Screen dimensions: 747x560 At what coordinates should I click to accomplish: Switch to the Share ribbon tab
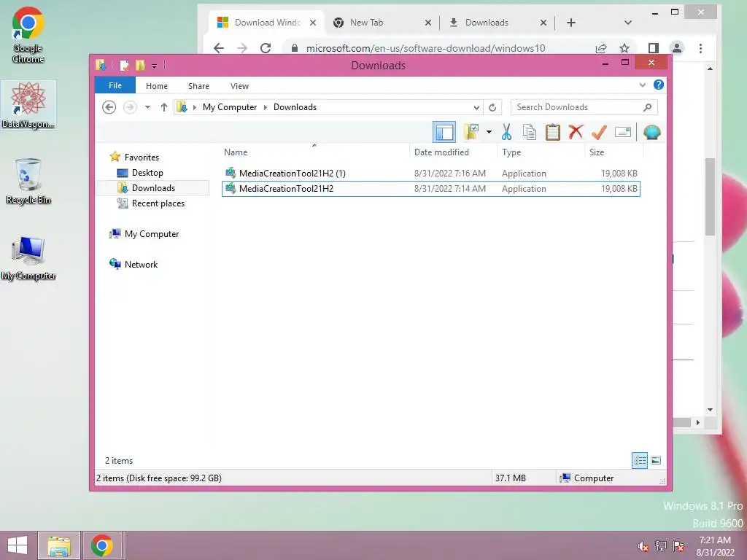(x=198, y=86)
